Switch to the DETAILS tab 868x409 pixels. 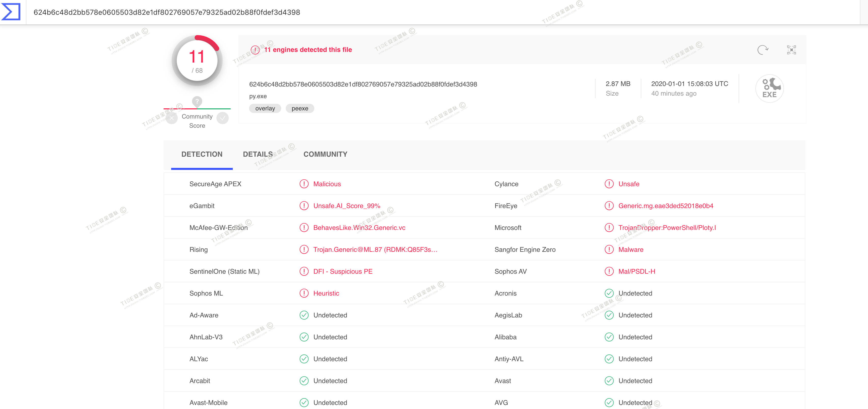click(258, 154)
